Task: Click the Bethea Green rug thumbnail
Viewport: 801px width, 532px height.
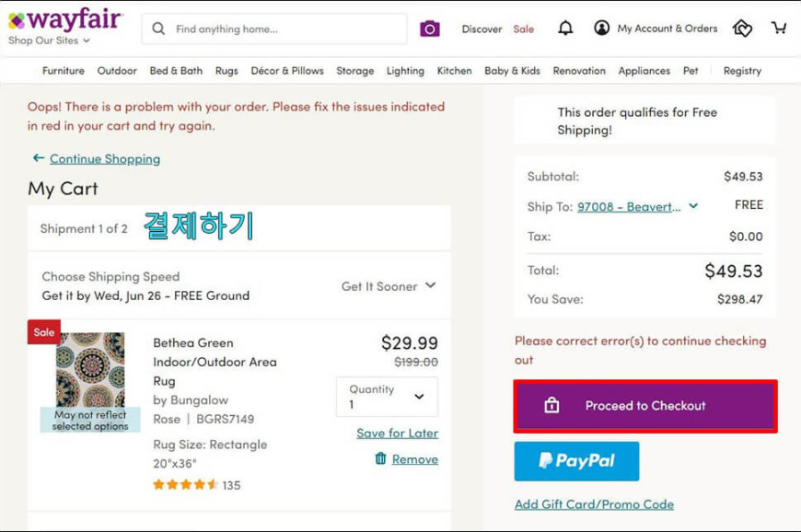Action: (90, 370)
